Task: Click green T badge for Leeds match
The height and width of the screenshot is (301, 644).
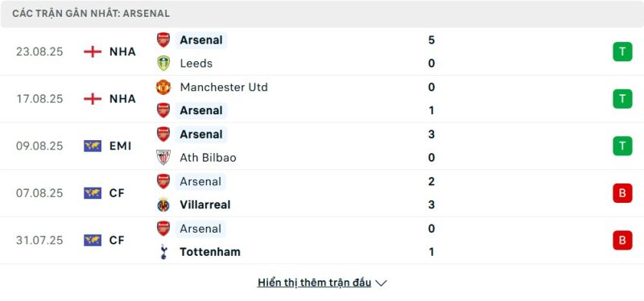Action: coord(622,52)
